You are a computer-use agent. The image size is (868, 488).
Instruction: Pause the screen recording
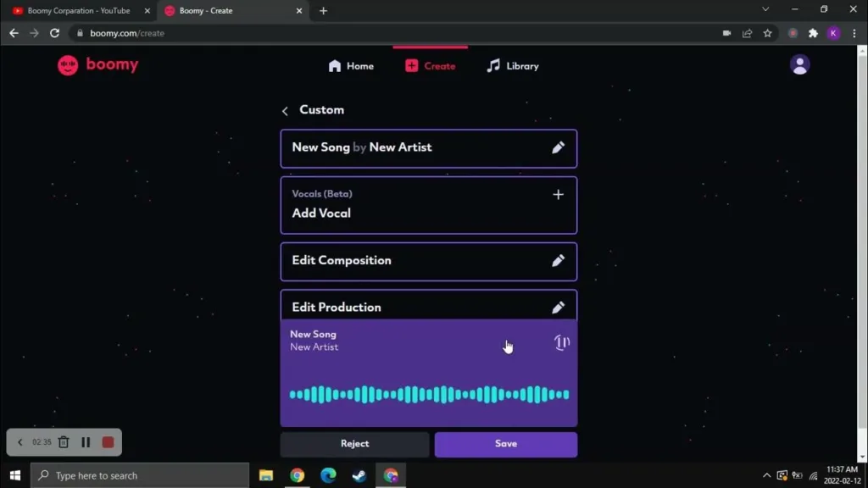tap(86, 442)
